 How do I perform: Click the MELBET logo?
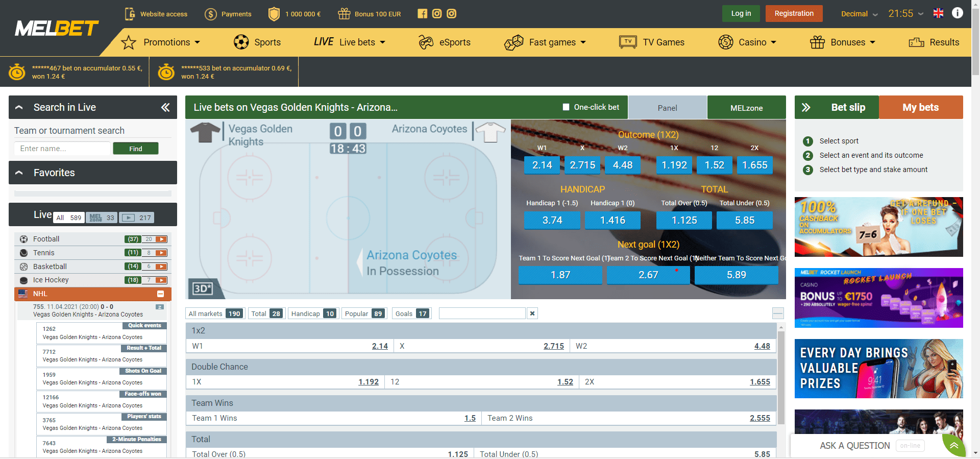pyautogui.click(x=57, y=29)
